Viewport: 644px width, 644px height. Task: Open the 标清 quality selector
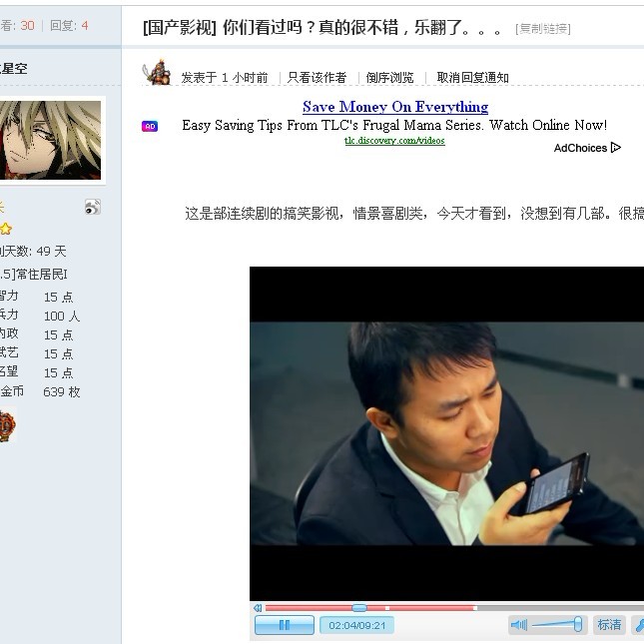pyautogui.click(x=609, y=625)
